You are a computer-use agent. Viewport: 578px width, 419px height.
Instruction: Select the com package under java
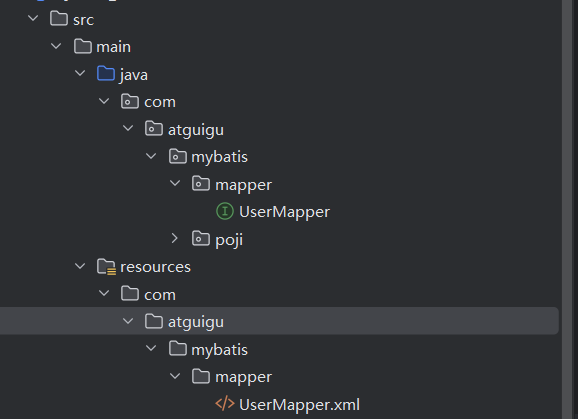[x=160, y=102]
